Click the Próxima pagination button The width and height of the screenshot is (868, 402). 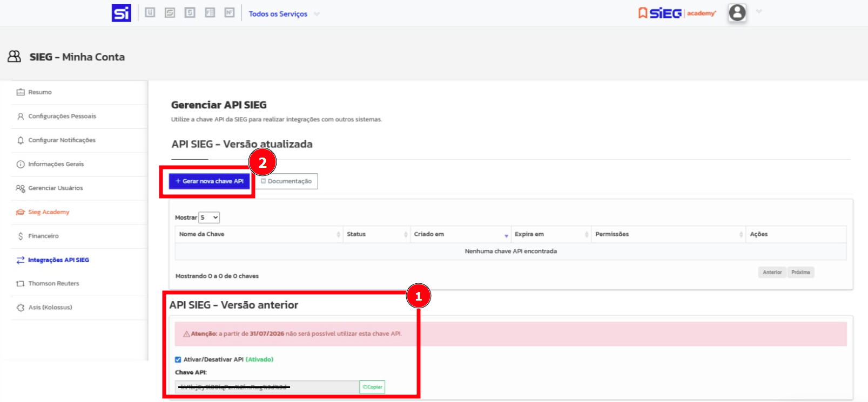click(x=800, y=272)
